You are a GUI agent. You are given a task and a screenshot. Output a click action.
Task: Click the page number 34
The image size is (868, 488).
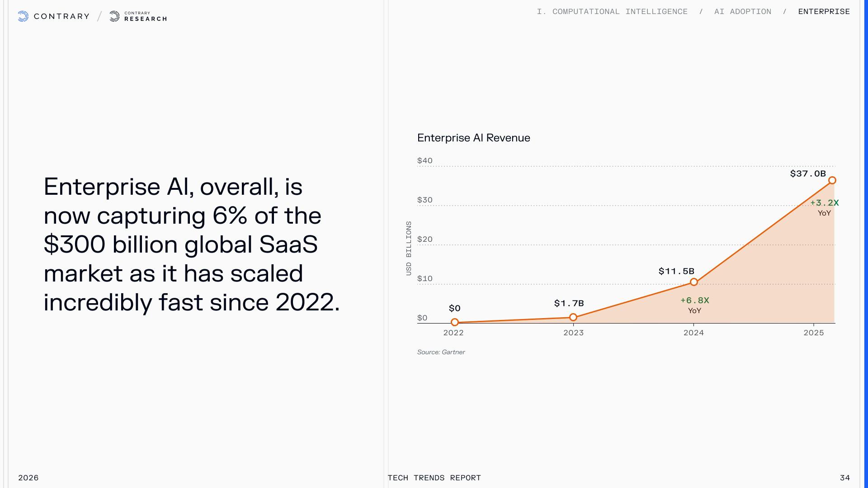click(844, 478)
